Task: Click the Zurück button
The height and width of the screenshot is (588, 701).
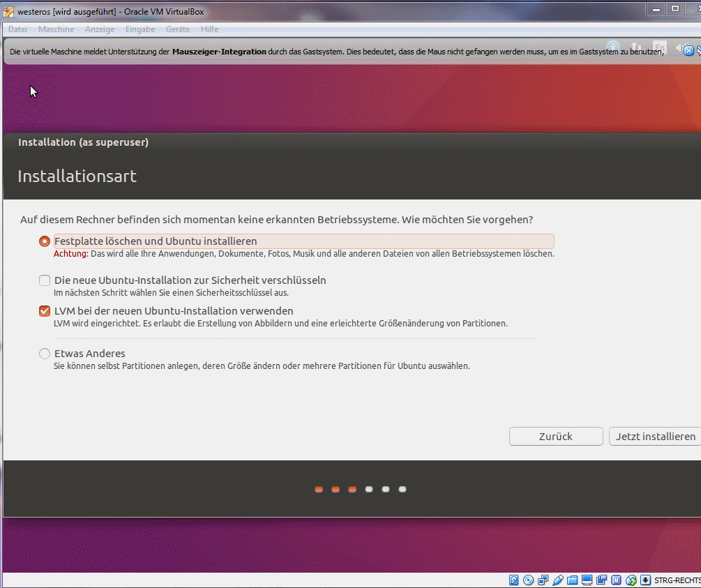Action: [556, 437]
